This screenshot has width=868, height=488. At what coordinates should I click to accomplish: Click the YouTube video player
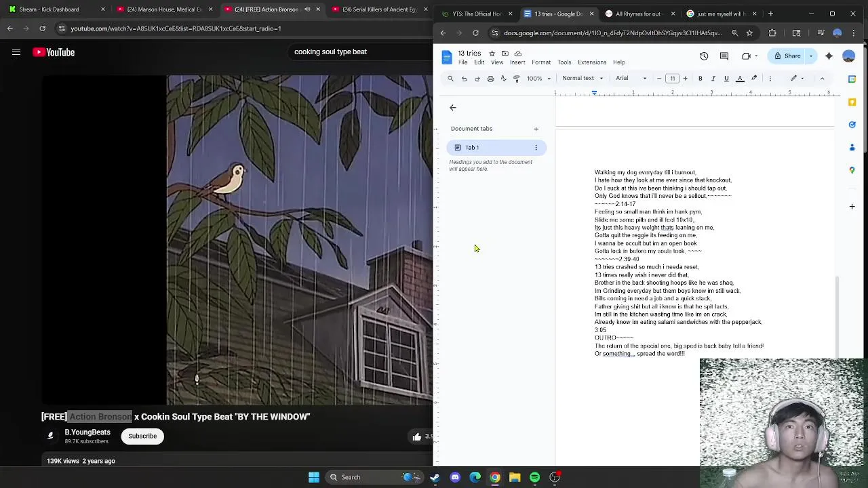coord(237,240)
